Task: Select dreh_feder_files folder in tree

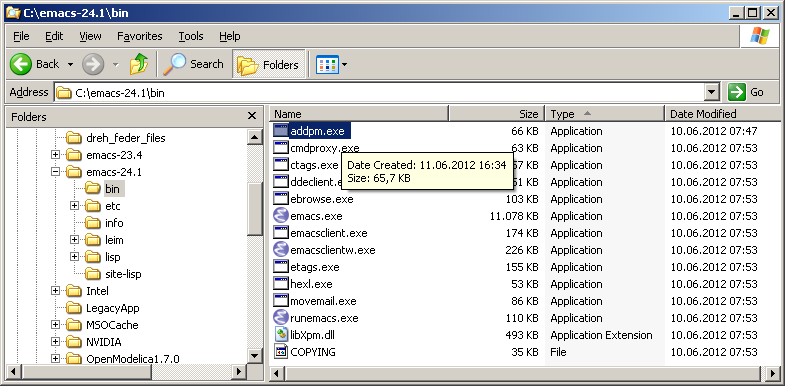Action: coord(126,138)
